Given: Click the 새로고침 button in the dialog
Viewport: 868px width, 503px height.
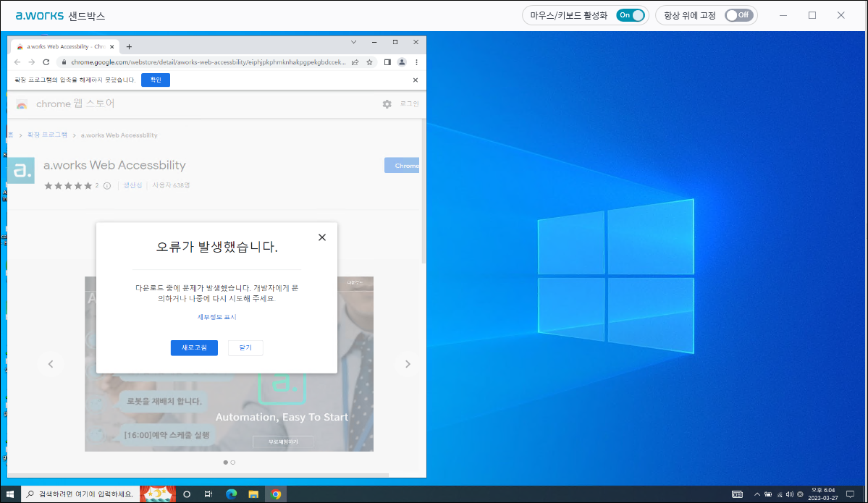Looking at the screenshot, I should (x=194, y=347).
